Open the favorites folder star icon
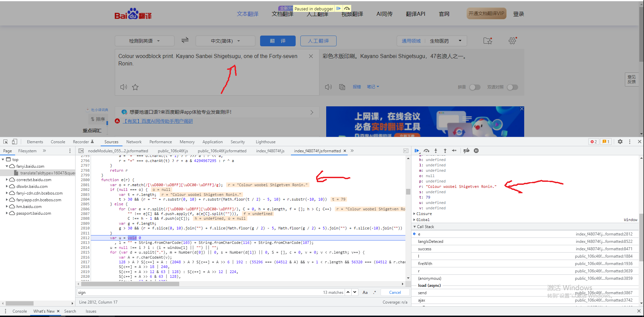 pos(488,41)
